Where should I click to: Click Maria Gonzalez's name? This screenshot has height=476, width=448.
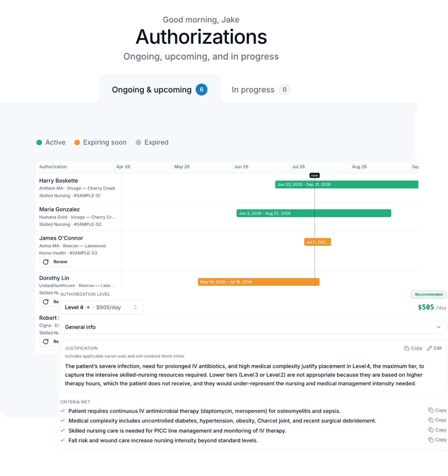[x=59, y=209]
